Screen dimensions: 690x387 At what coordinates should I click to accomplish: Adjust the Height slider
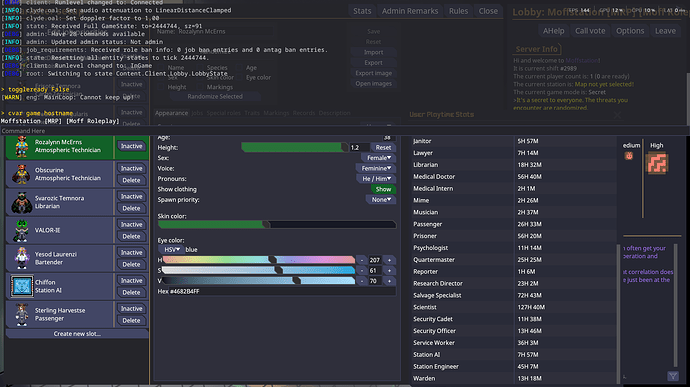(294, 147)
